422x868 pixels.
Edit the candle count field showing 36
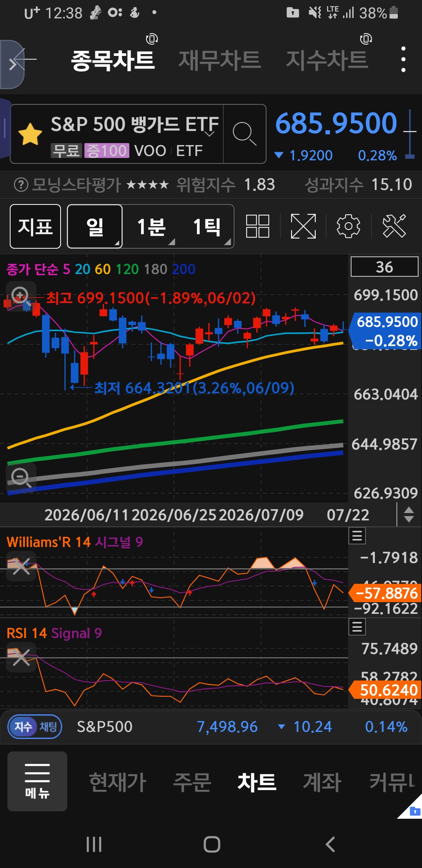[384, 267]
